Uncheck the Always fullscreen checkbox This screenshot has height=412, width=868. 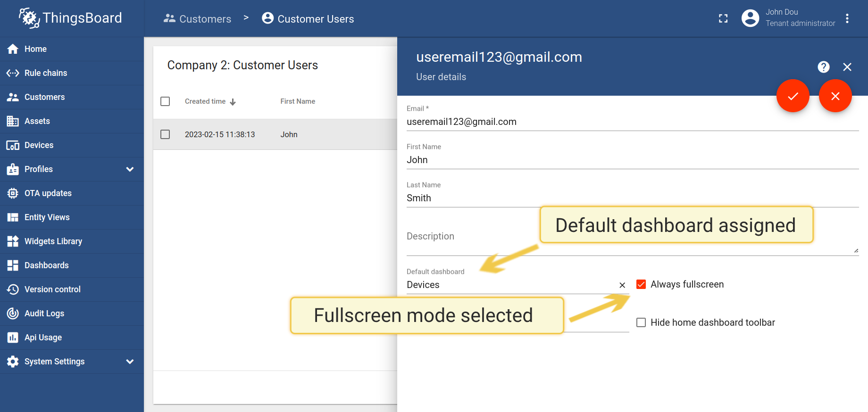coord(641,284)
